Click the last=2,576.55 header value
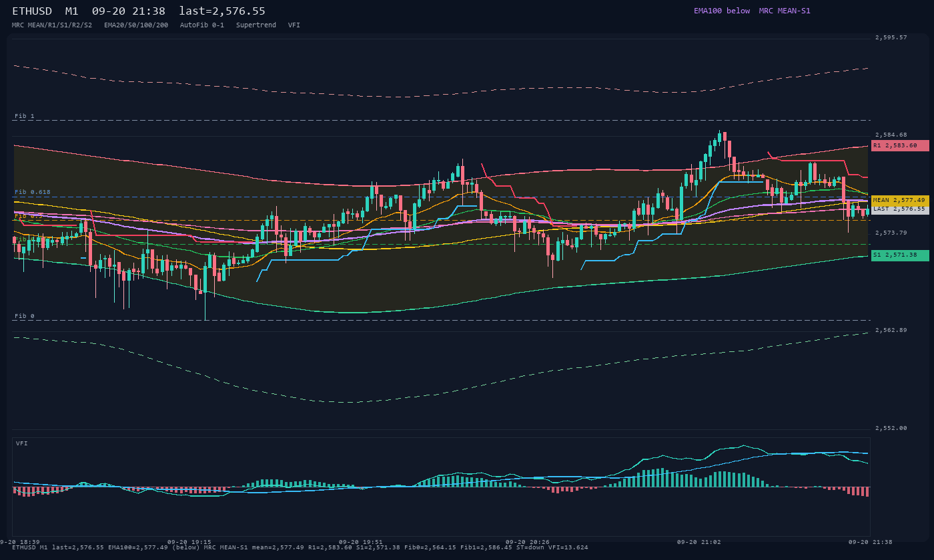Screen dimensions: 934x560 222,11
